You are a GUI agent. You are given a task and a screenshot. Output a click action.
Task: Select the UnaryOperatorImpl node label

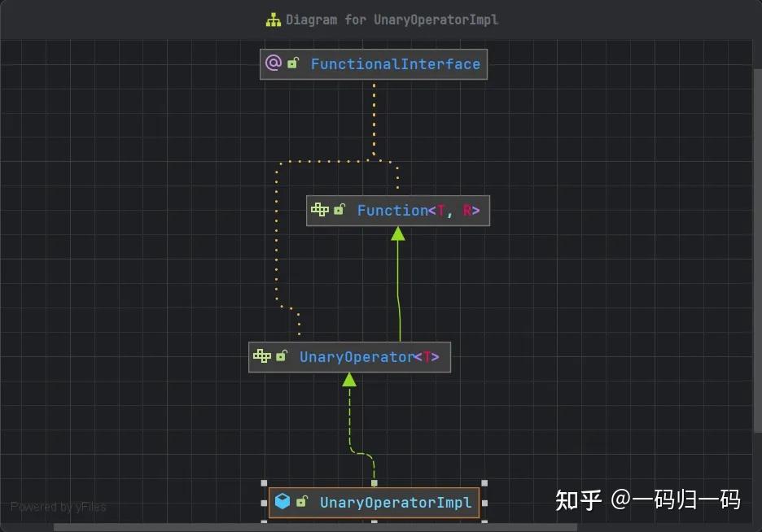point(396,502)
